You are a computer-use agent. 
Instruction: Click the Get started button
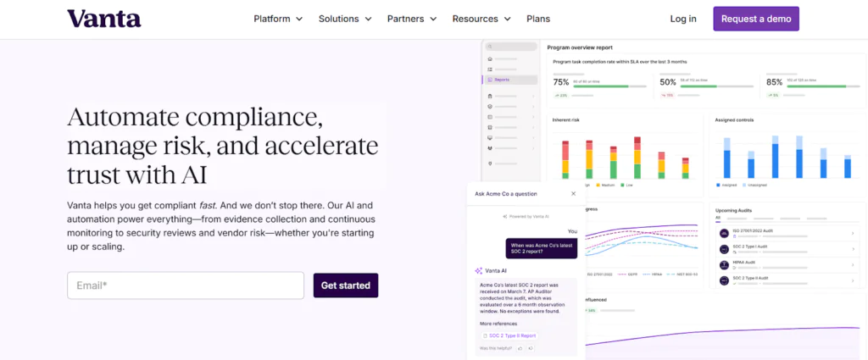(x=346, y=285)
